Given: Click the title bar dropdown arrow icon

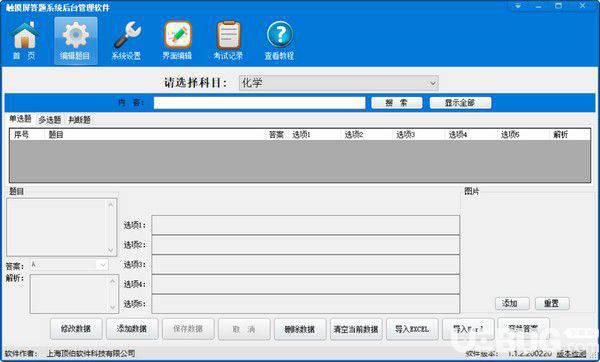Looking at the screenshot, I should pos(518,6).
